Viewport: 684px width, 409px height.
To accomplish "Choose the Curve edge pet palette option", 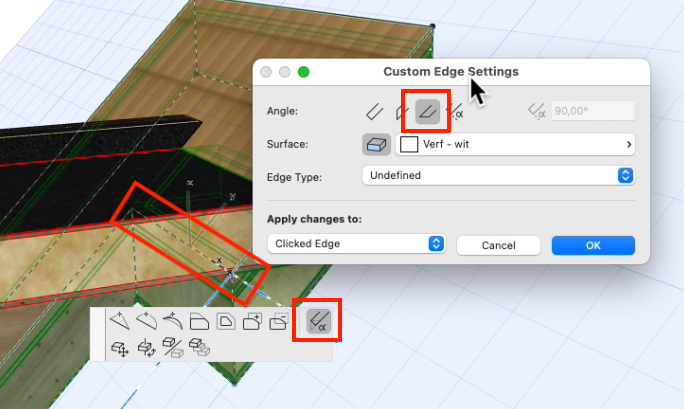I will click(x=147, y=321).
